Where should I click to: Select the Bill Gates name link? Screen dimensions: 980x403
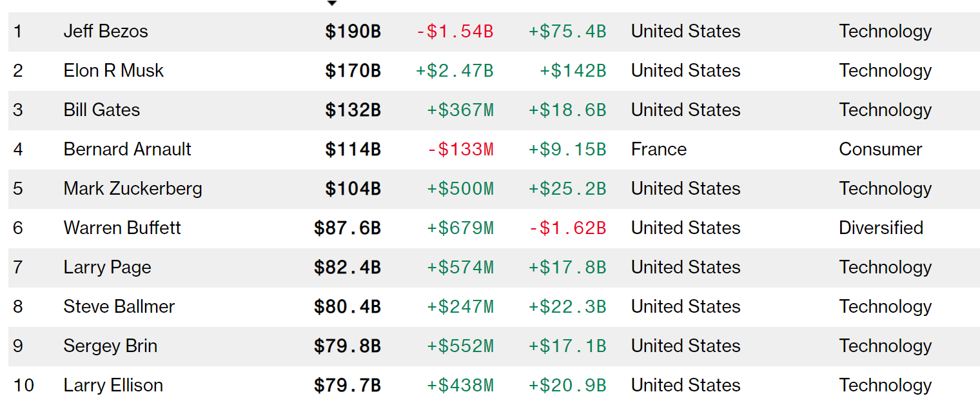pyautogui.click(x=102, y=110)
